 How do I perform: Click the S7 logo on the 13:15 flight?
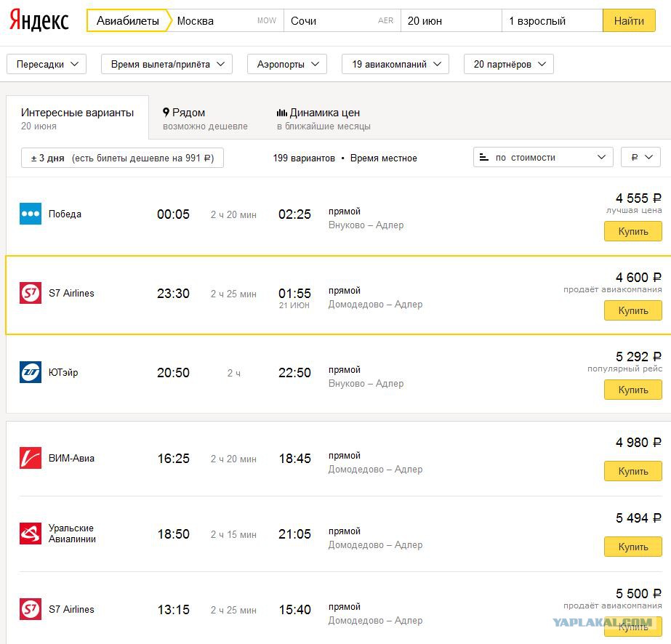[x=31, y=609]
